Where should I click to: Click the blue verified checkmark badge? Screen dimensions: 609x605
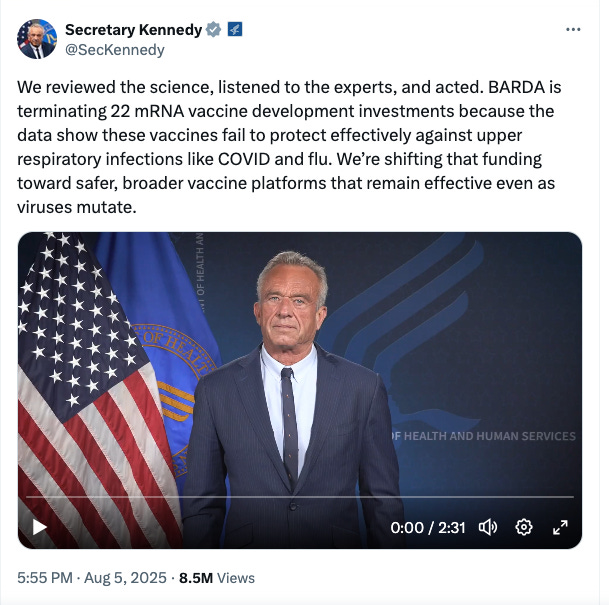(213, 30)
